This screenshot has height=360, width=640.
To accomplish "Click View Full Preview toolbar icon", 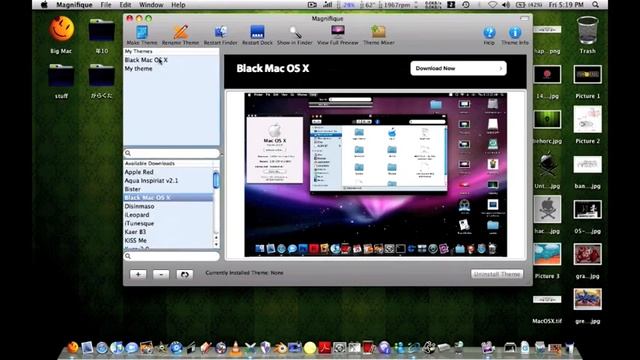I will tap(338, 32).
